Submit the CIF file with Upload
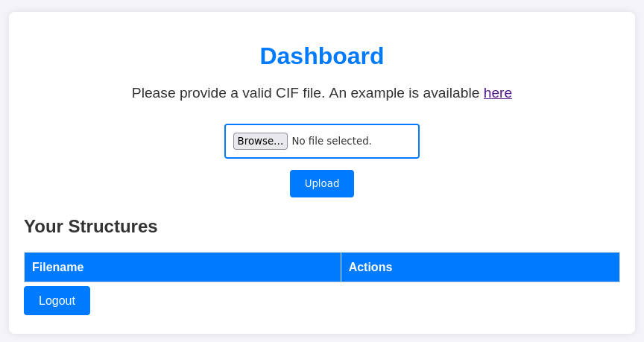644x342 pixels. (321, 183)
